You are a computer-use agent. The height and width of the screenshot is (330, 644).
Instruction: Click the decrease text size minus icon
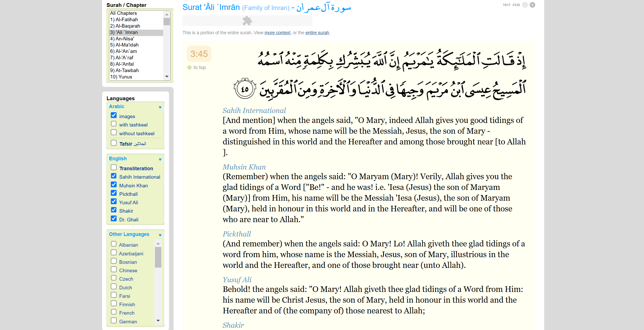(x=525, y=5)
